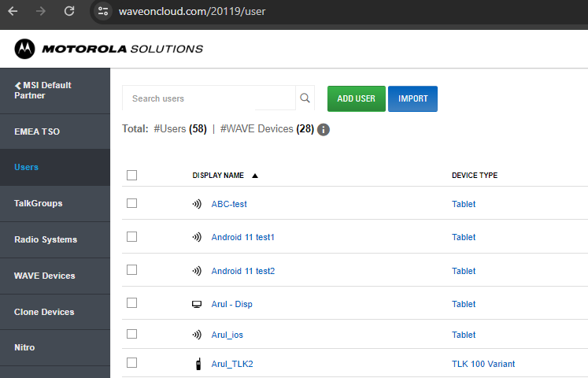
Task: Open Radio Systems in the sidebar
Action: 55,239
